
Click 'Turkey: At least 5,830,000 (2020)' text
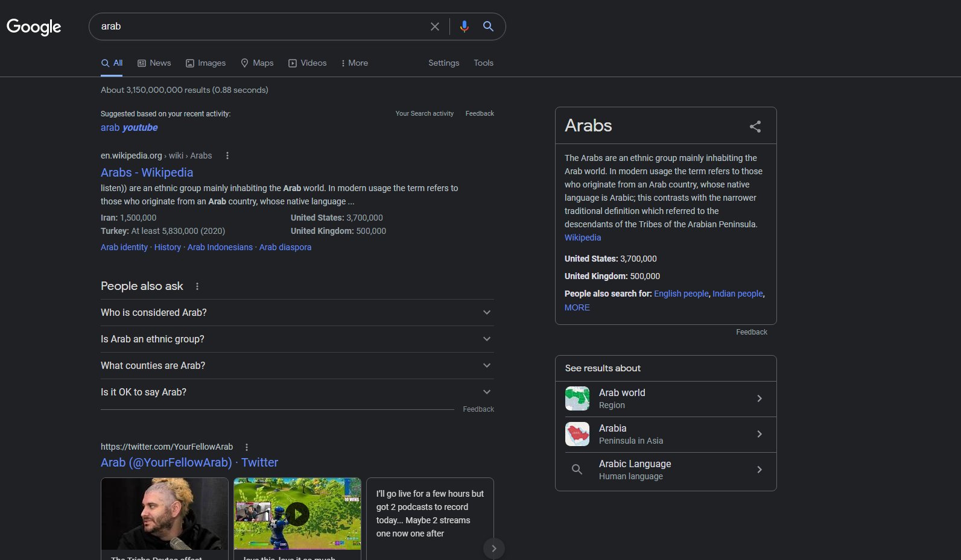click(x=163, y=231)
